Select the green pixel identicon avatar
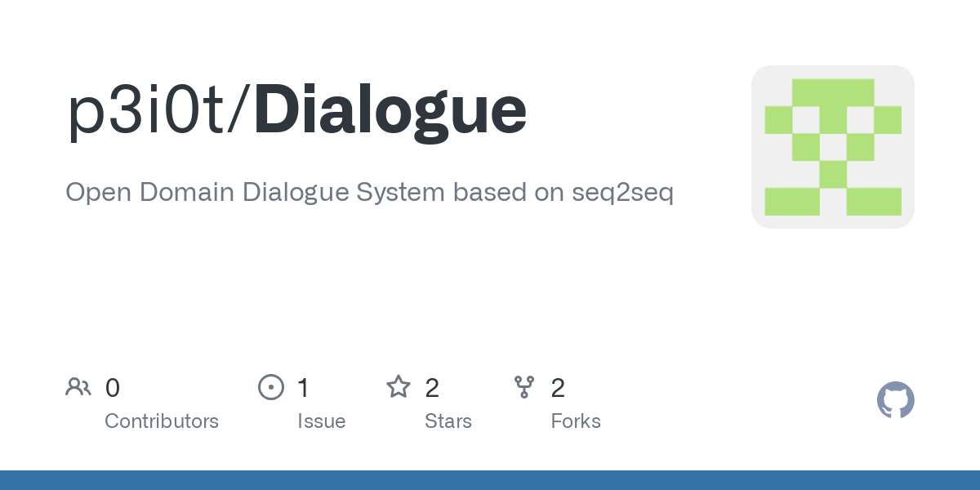This screenshot has width=980, height=490. [833, 147]
